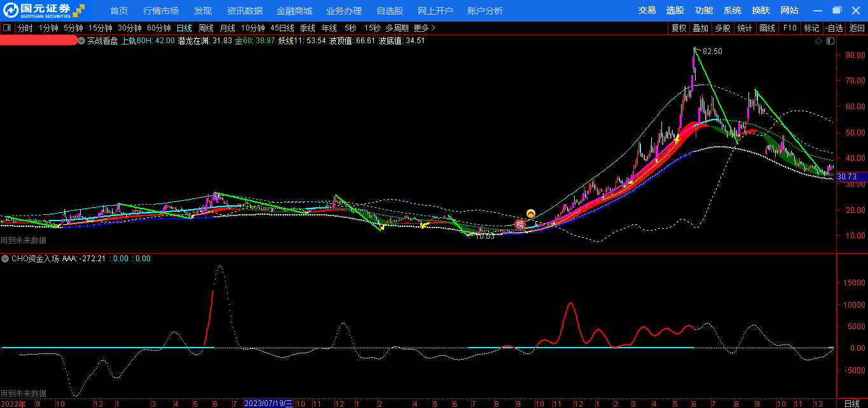Restore the window using the title bar button
The image size is (868, 408).
pyautogui.click(x=837, y=10)
